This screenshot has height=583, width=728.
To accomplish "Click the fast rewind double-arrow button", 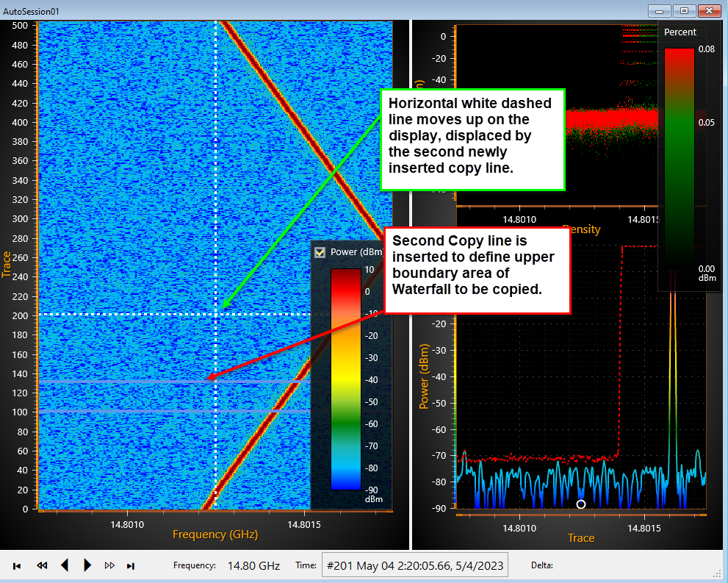I will tap(42, 565).
